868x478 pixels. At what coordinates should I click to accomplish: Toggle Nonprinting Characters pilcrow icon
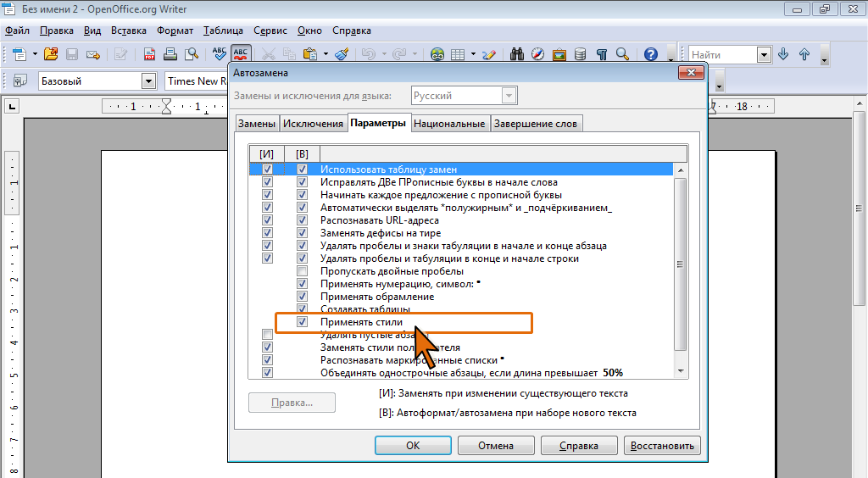(x=602, y=54)
